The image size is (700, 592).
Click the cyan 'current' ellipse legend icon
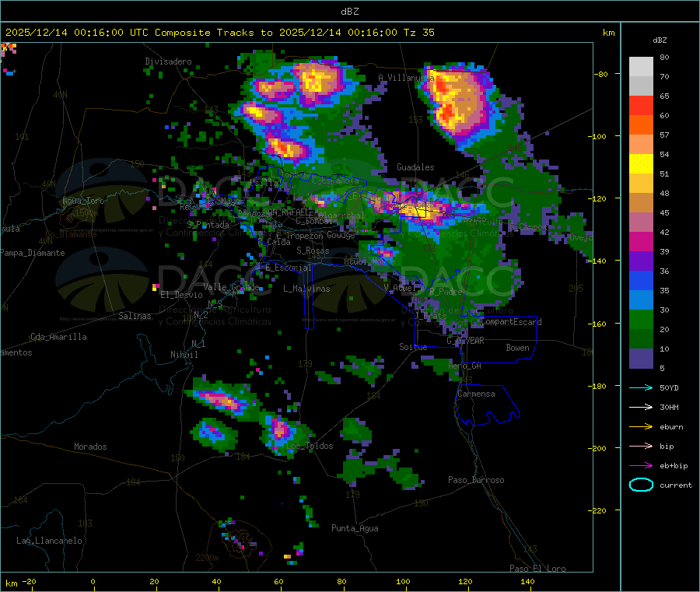[641, 485]
